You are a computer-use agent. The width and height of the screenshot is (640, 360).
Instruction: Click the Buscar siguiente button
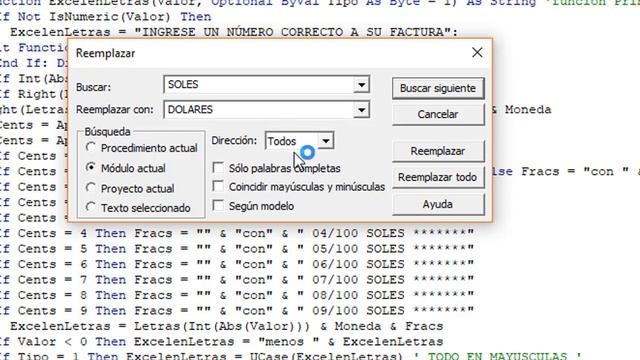point(438,88)
